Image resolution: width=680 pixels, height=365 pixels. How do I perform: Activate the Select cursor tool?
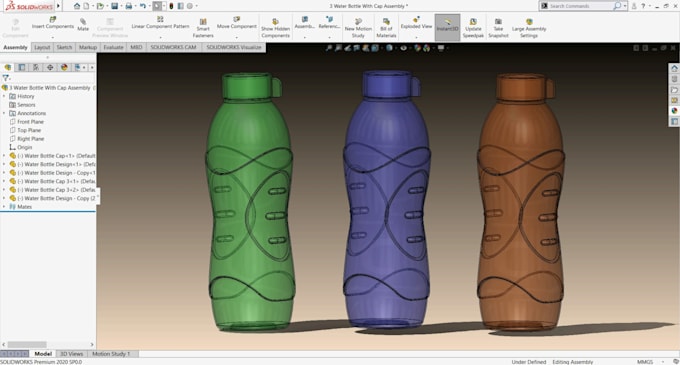pyautogui.click(x=157, y=6)
